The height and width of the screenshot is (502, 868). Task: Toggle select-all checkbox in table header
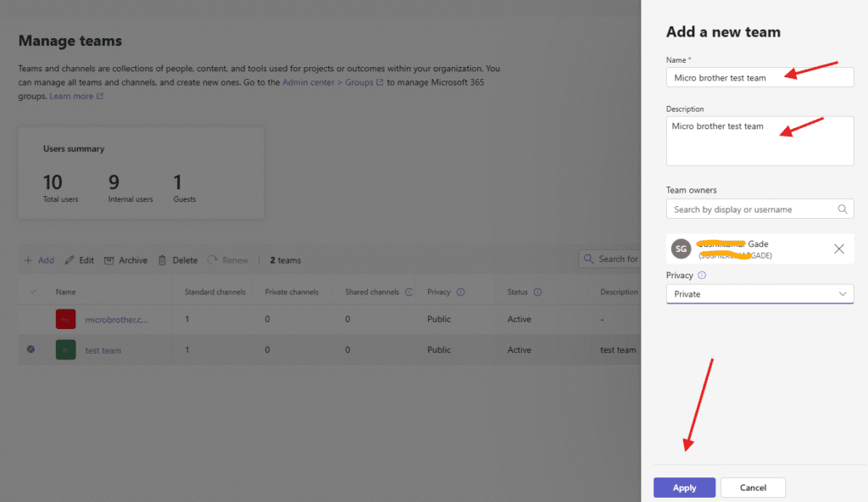(33, 293)
